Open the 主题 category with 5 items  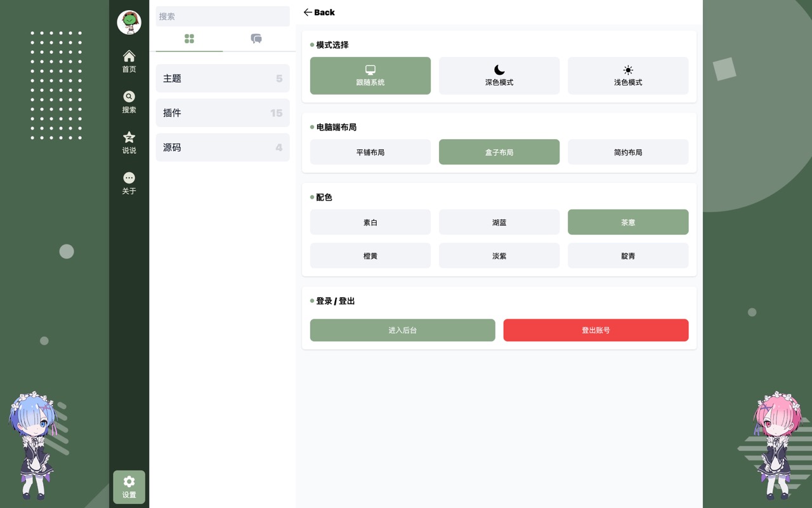[x=223, y=78]
